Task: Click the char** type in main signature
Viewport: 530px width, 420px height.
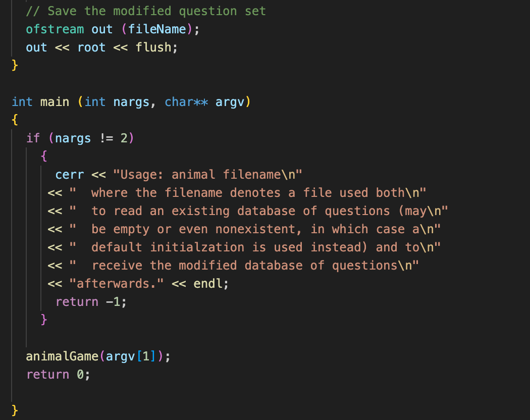Action: [186, 101]
